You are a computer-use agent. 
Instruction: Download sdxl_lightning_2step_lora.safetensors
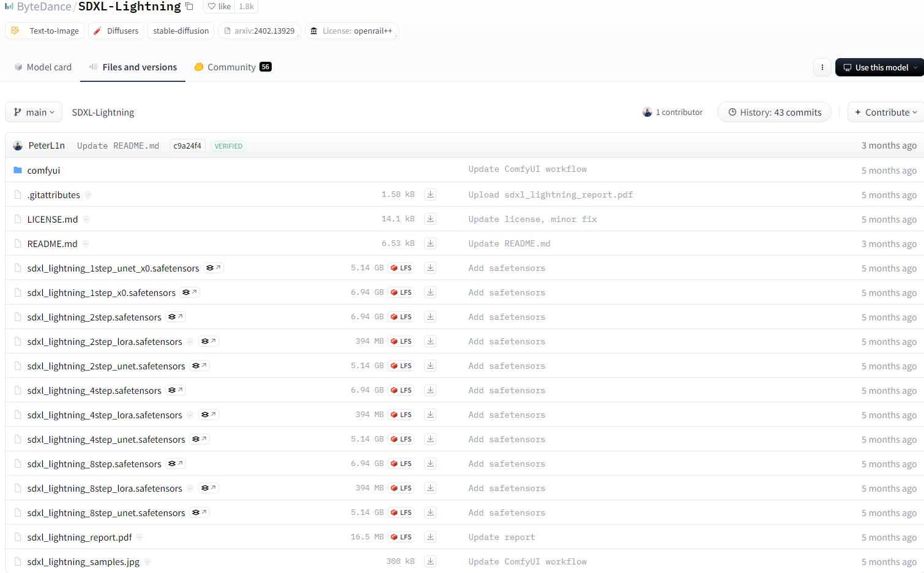430,341
